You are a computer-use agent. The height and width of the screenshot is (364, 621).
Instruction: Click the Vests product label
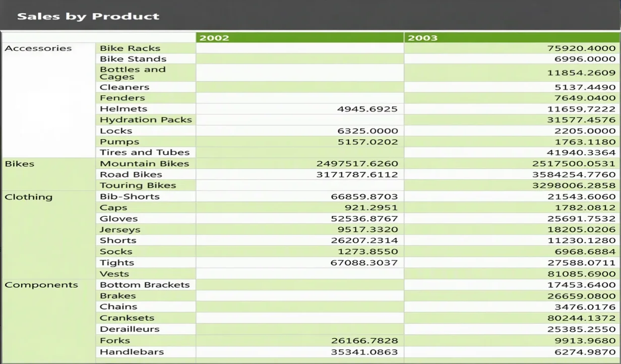click(x=114, y=274)
